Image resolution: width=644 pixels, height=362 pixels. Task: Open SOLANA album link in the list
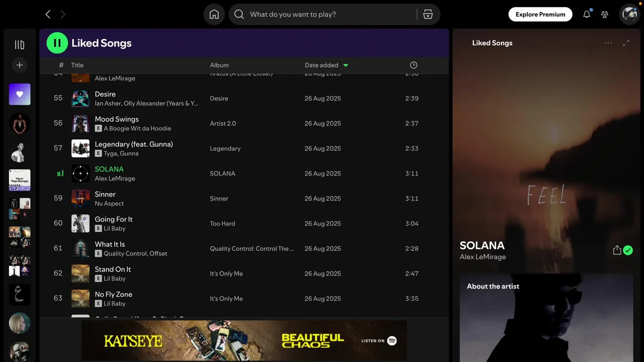(222, 173)
